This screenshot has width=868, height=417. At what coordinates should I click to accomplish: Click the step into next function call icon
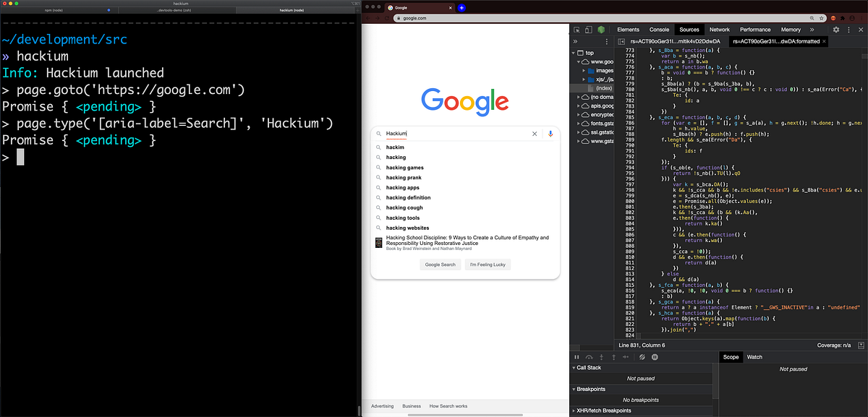(601, 356)
